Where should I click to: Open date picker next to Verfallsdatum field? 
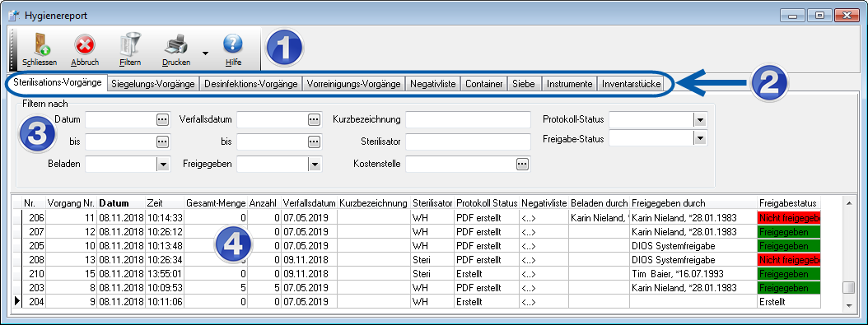coord(314,119)
